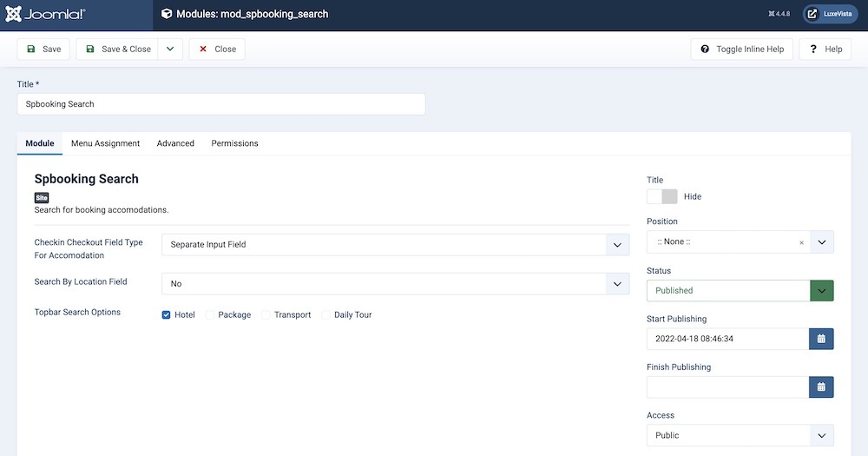
Task: Click the Title text input field
Action: point(221,104)
